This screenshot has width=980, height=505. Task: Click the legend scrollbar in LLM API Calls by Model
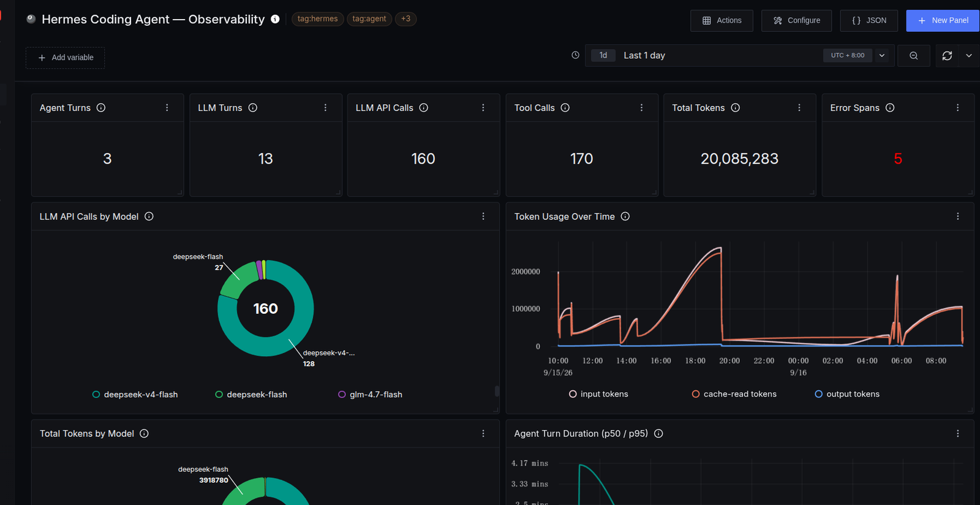tap(497, 391)
